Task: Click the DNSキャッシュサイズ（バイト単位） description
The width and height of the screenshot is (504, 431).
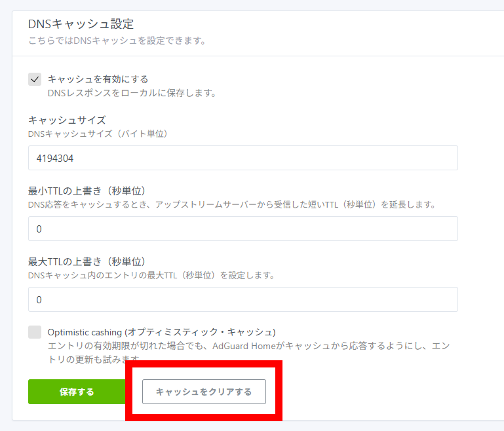Action: pyautogui.click(x=98, y=134)
